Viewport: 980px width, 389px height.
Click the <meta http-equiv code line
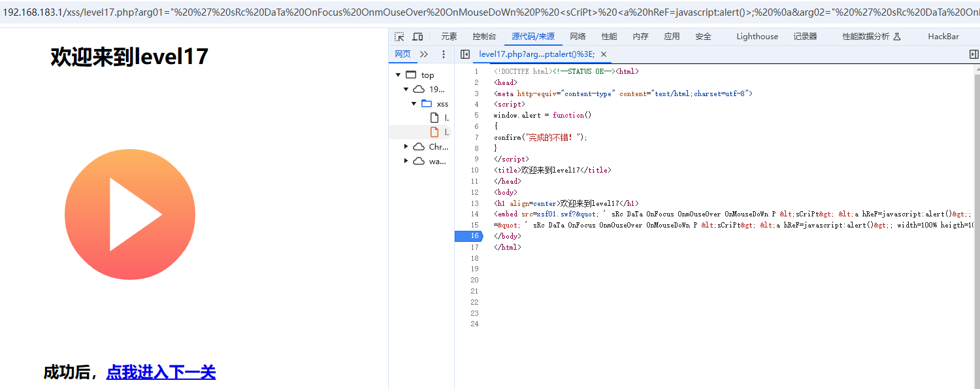point(623,93)
